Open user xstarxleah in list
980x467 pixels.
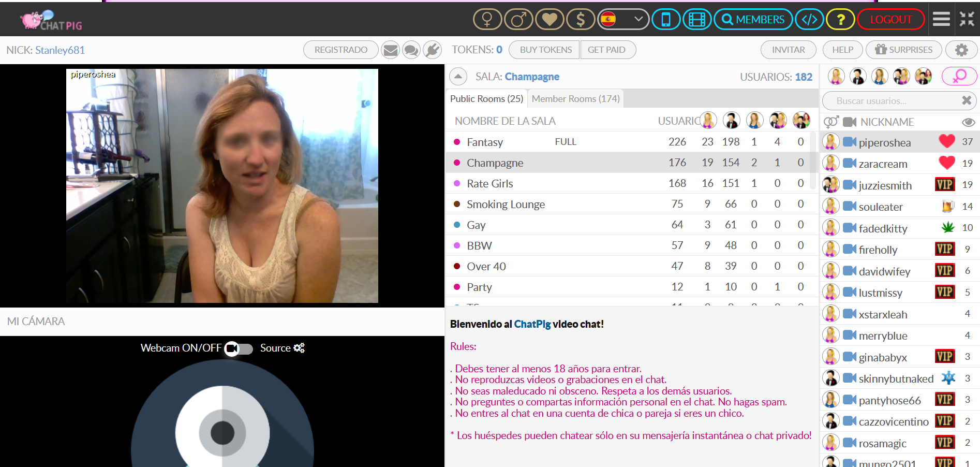pyautogui.click(x=900, y=314)
